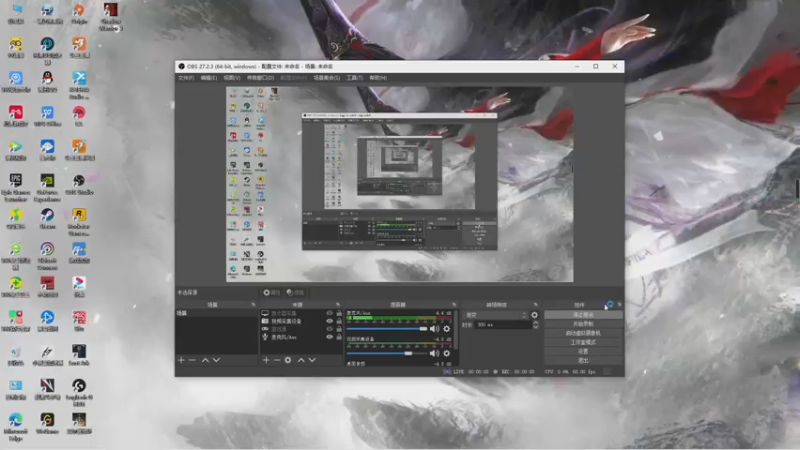The width and height of the screenshot is (800, 450).
Task: Open source properties gear in Sources toolbar
Action: coord(288,360)
